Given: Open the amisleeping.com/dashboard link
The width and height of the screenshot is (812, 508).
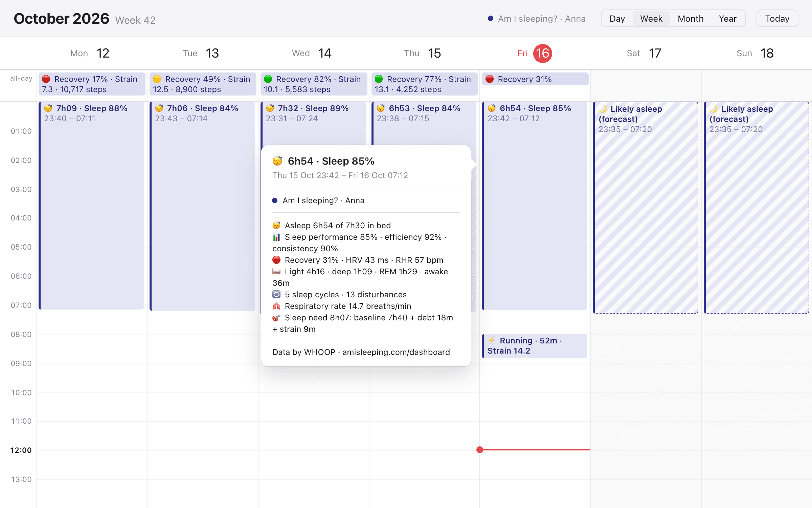Looking at the screenshot, I should 396,352.
